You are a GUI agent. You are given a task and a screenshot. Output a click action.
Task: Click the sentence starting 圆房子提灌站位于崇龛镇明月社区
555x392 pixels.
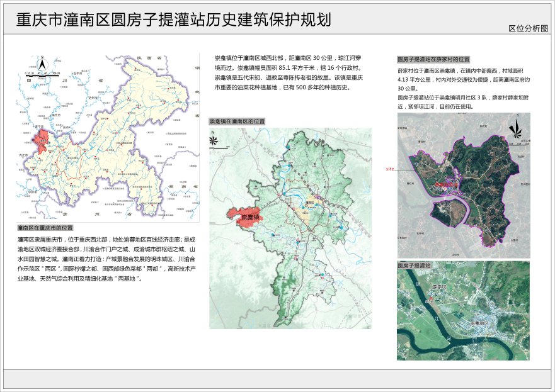click(x=463, y=102)
